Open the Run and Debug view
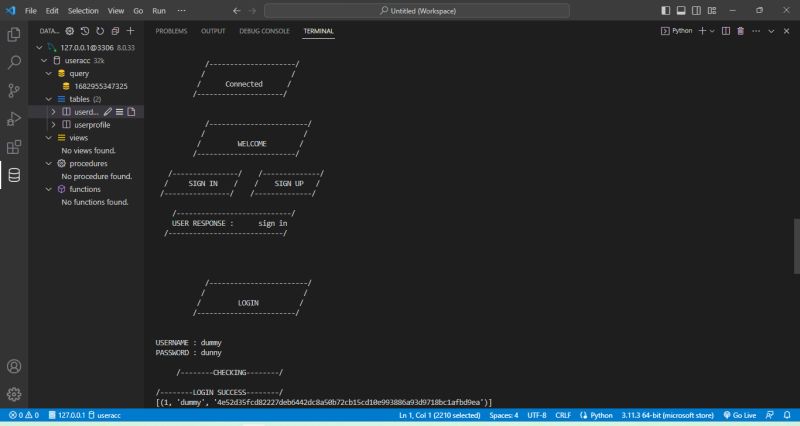The image size is (800, 426). point(14,119)
